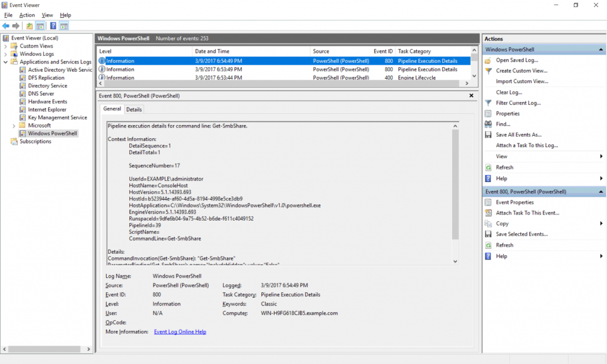This screenshot has width=607, height=364.
Task: Click the Back arrow in the toolbar
Action: pyautogui.click(x=6, y=26)
